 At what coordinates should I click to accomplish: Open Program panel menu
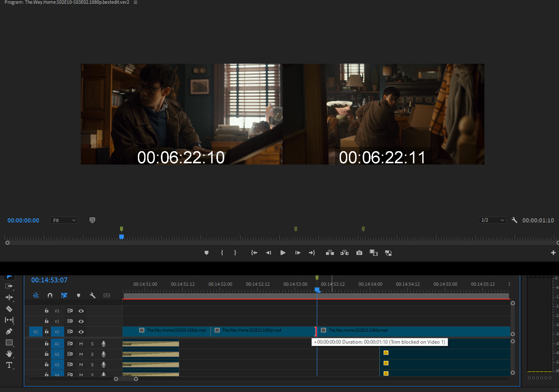135,2
